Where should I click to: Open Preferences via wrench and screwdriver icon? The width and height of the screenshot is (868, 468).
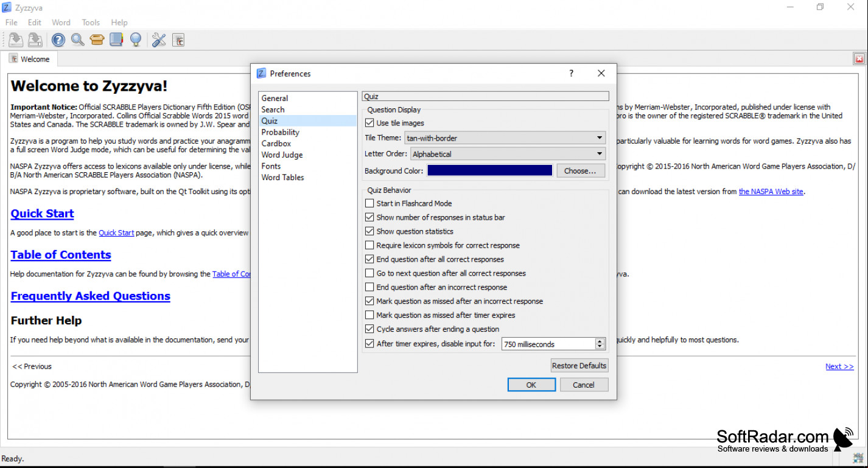tap(159, 40)
